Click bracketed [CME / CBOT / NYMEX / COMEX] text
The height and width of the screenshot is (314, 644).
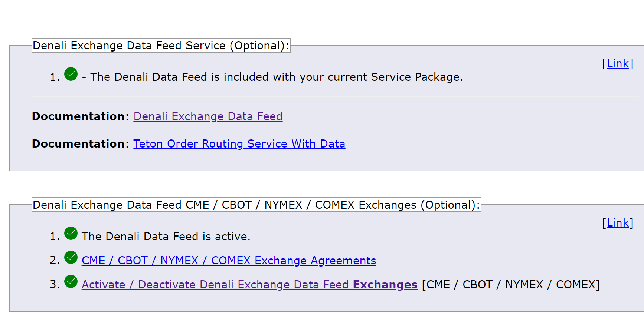point(511,285)
